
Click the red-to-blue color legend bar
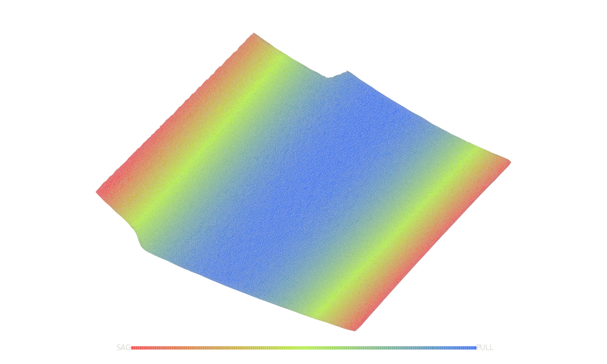tap(304, 348)
